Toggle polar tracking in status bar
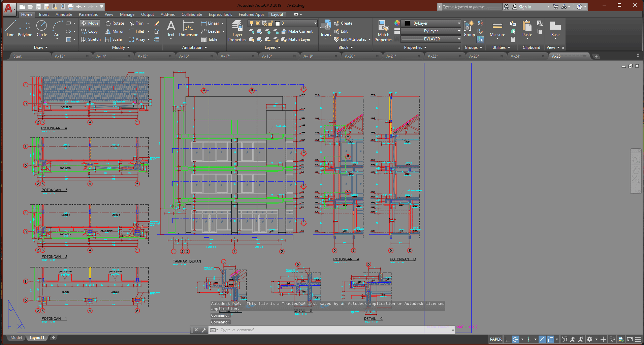 [x=515, y=339]
